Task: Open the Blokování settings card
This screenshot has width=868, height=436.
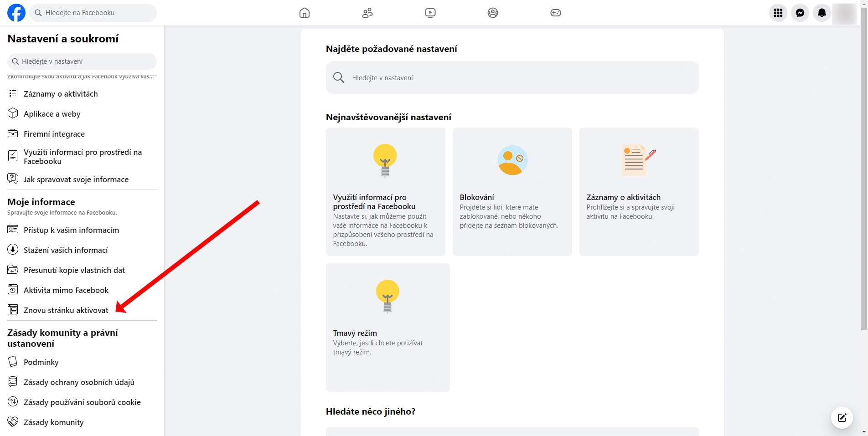Action: 512,191
